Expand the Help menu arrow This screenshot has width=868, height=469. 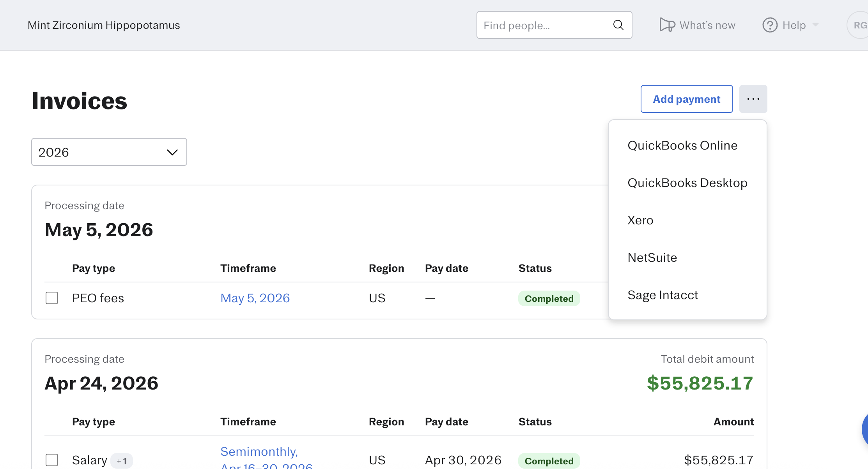pyautogui.click(x=815, y=25)
